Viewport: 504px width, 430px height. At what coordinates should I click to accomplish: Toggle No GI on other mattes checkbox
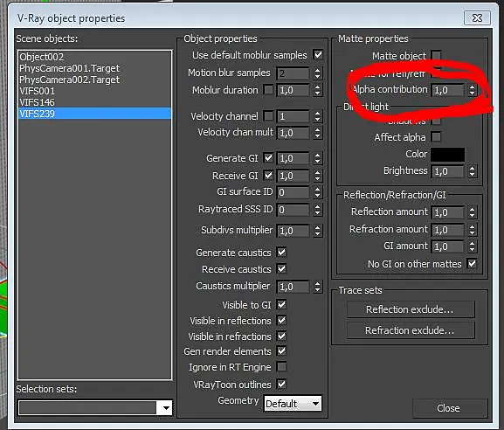pos(472,264)
